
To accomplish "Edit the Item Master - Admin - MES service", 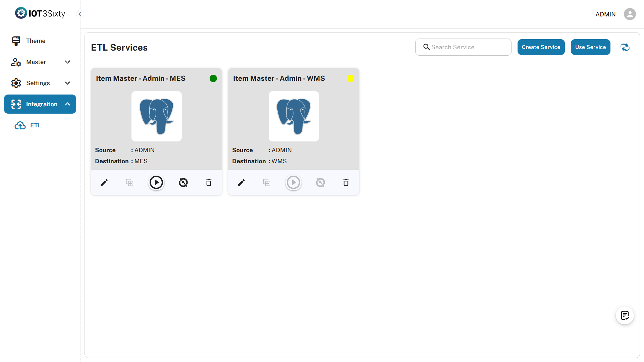I will pos(104,183).
